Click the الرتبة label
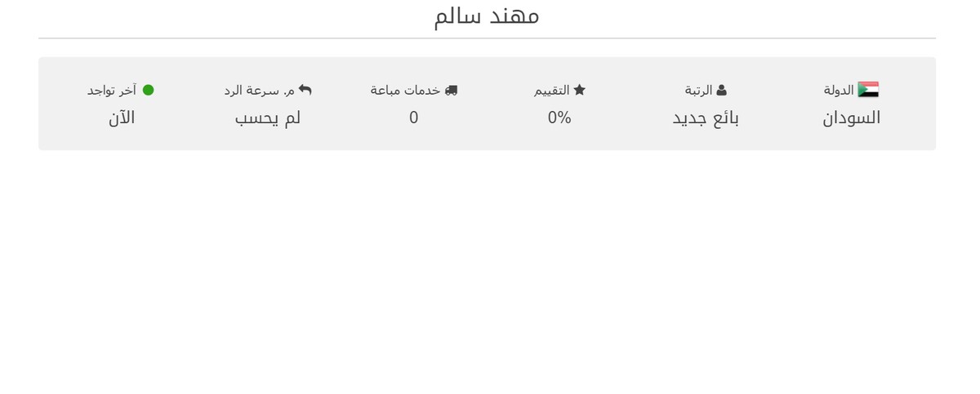 (698, 91)
